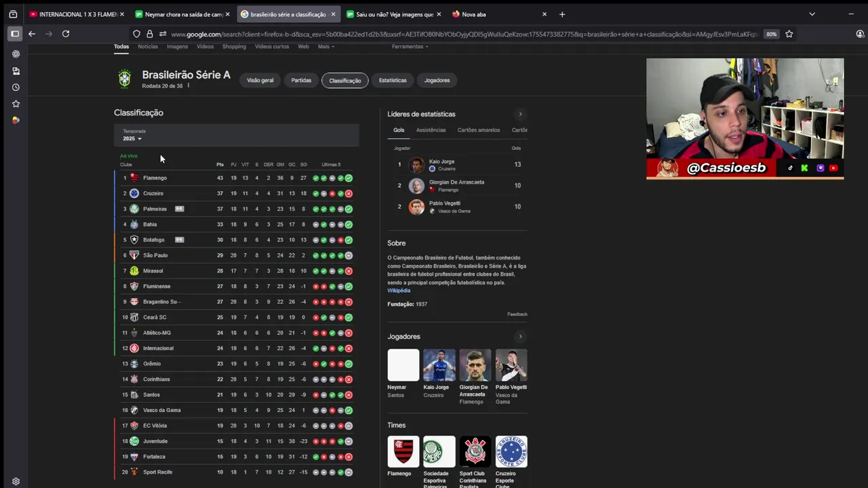Open the list all tabs dropdown arrow

(812, 14)
